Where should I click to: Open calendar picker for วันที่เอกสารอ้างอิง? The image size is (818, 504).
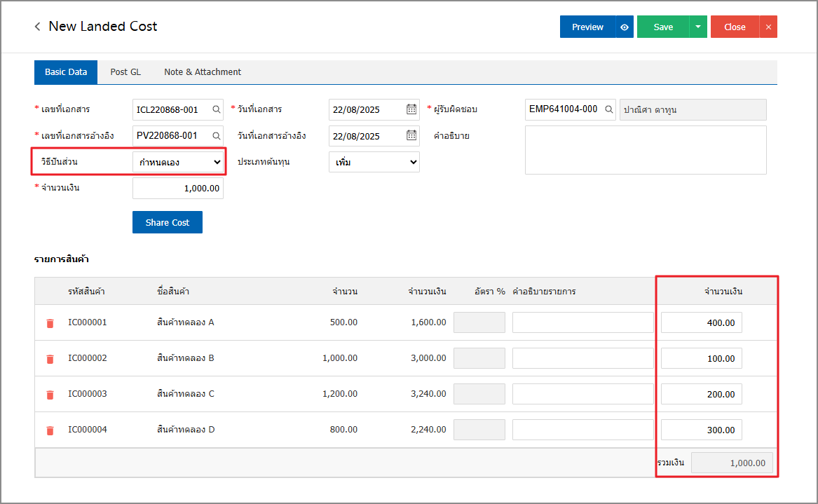(411, 135)
